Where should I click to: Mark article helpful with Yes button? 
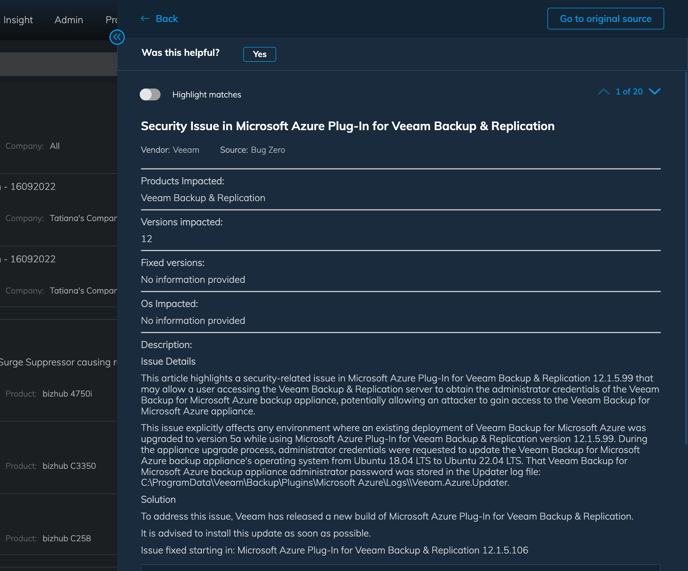[x=259, y=54]
